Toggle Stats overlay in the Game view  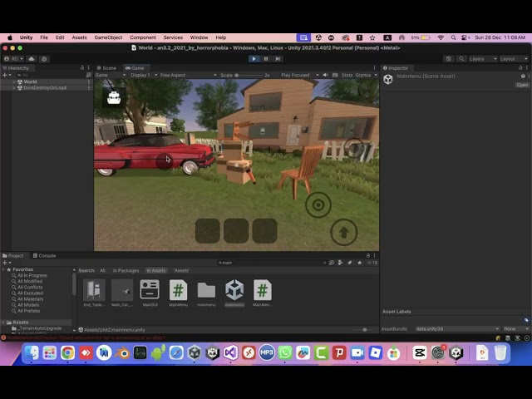point(347,75)
